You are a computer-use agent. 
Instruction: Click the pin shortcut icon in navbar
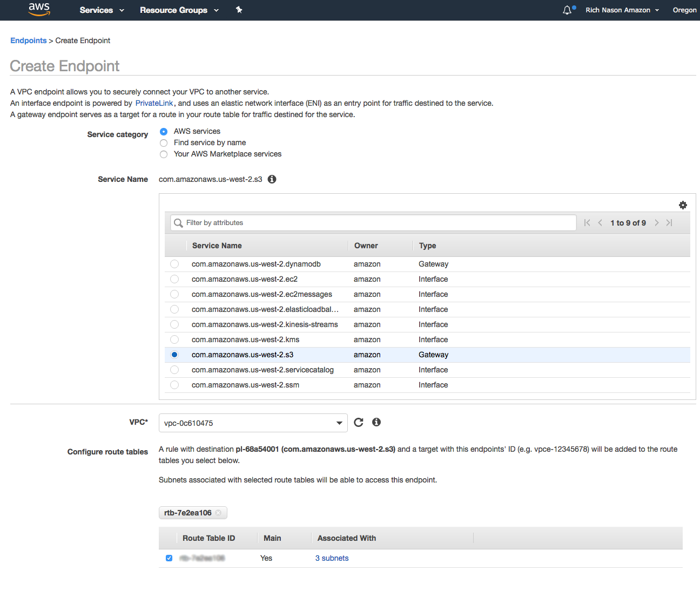pos(239,10)
